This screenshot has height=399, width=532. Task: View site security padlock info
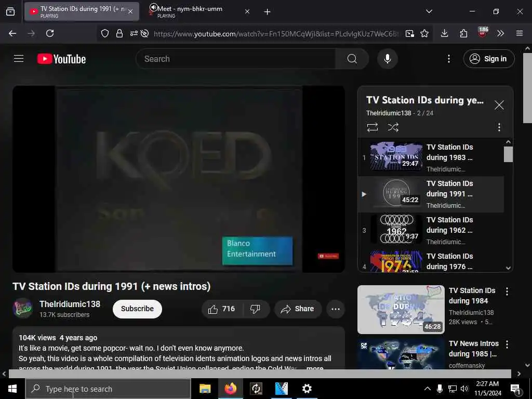click(x=119, y=33)
